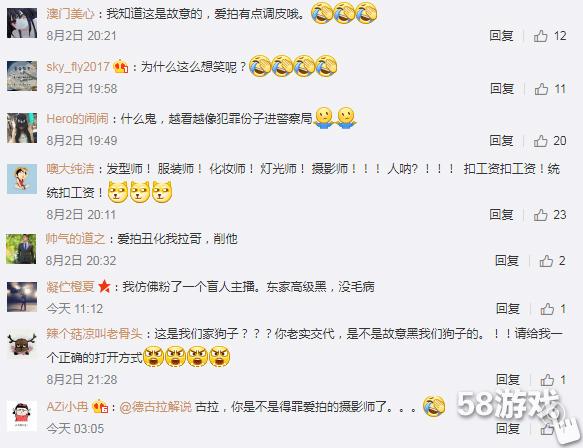Image resolution: width=583 pixels, height=448 pixels.
Task: Reply to AZi小冉's comment
Action: pyautogui.click(x=508, y=429)
